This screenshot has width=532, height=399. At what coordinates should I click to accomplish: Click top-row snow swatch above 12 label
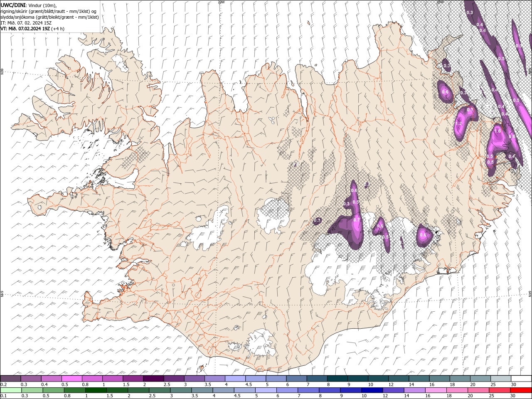[x=398, y=379]
